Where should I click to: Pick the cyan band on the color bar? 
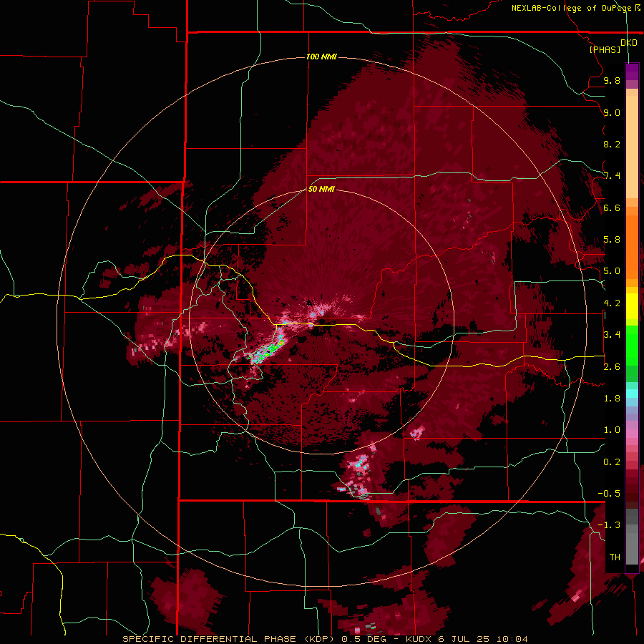click(x=632, y=394)
